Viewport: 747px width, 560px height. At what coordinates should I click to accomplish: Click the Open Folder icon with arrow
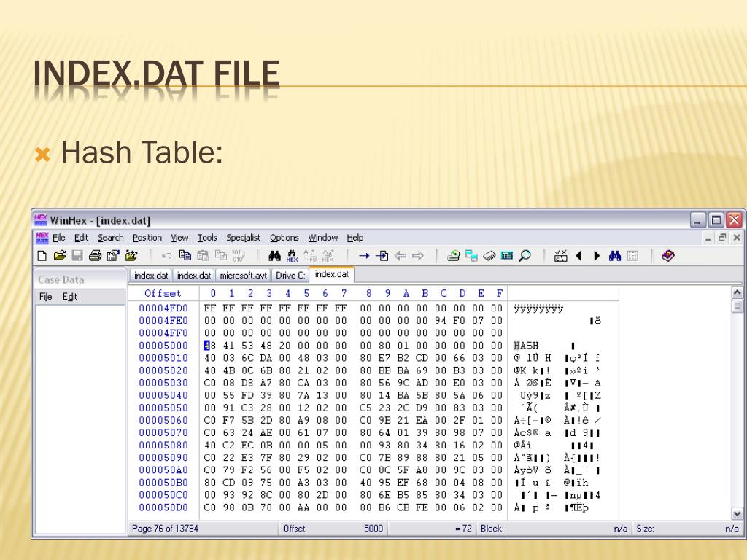click(131, 256)
